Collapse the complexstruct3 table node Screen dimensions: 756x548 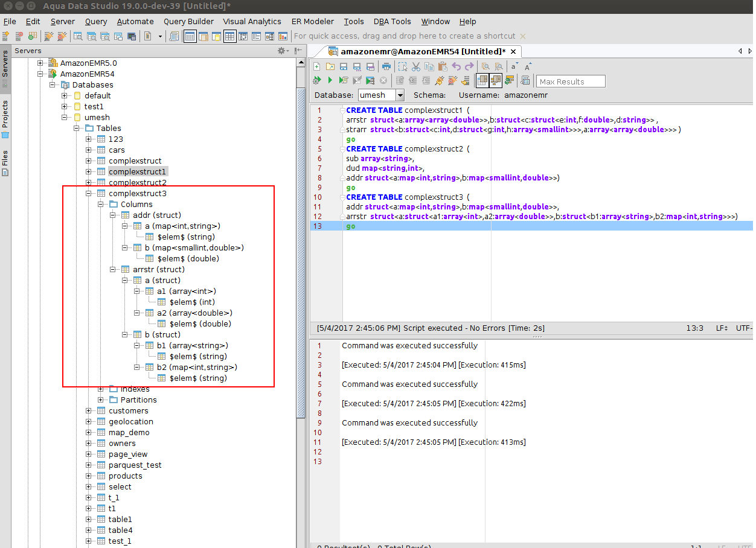[x=89, y=194]
